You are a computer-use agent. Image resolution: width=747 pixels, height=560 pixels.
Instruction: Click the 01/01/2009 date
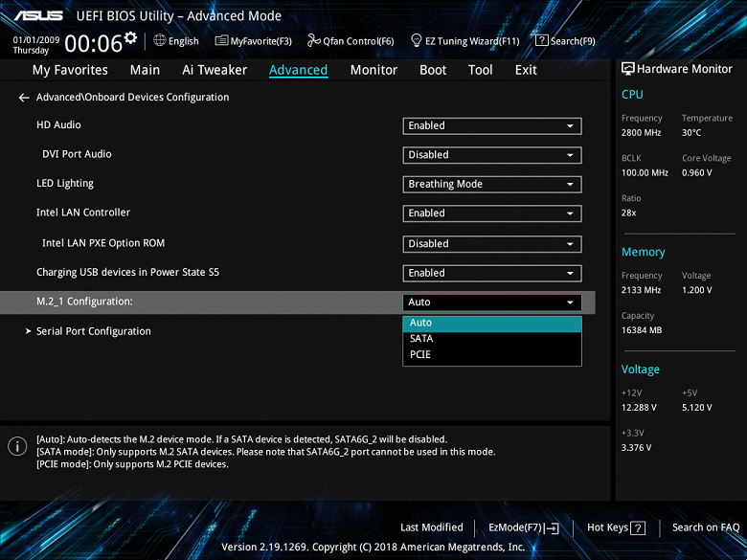[36, 40]
